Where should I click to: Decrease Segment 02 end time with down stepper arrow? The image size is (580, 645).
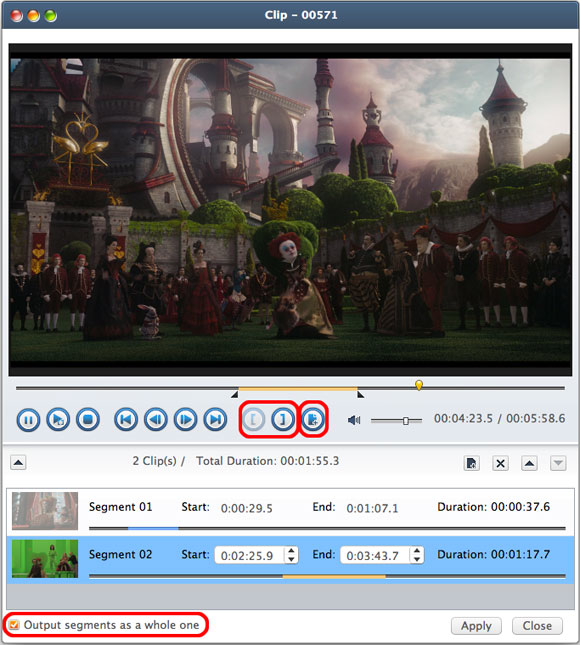coord(417,560)
